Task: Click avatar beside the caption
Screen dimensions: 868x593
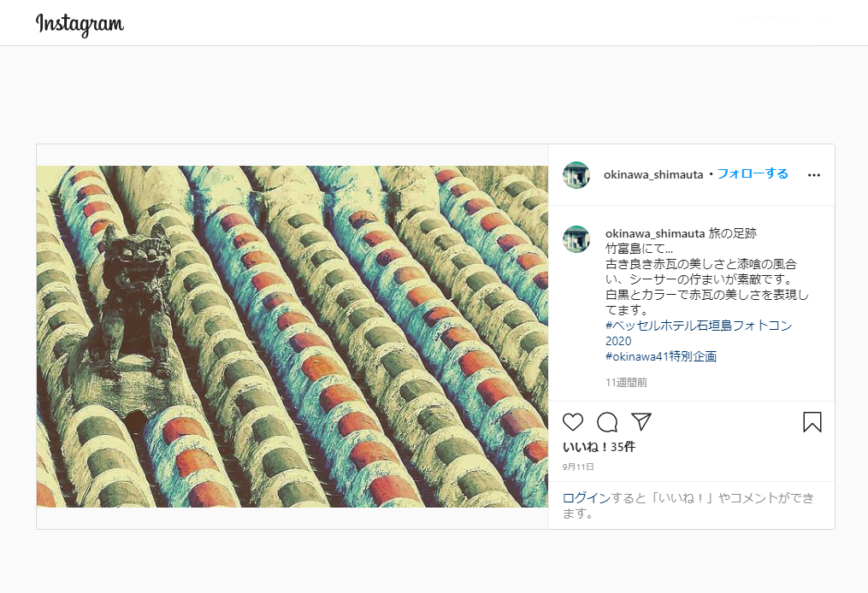Action: [576, 239]
